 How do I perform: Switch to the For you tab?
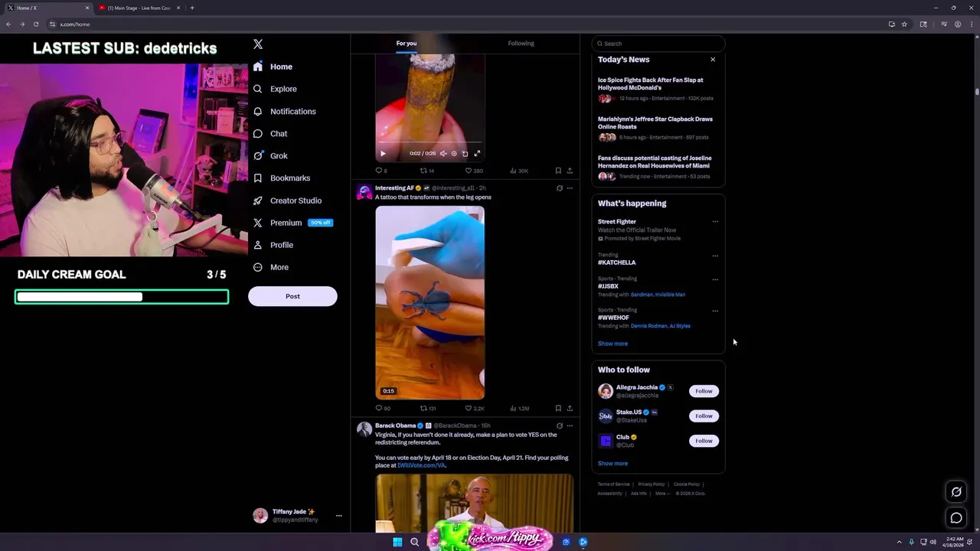[x=407, y=44]
